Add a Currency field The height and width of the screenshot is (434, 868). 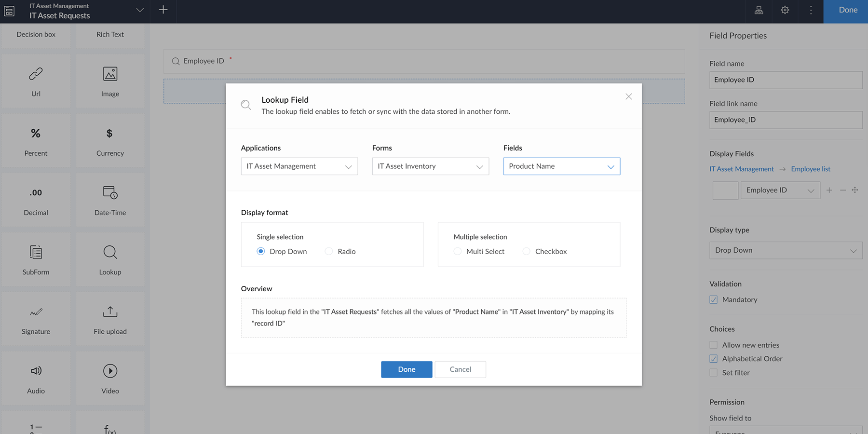[x=110, y=140]
